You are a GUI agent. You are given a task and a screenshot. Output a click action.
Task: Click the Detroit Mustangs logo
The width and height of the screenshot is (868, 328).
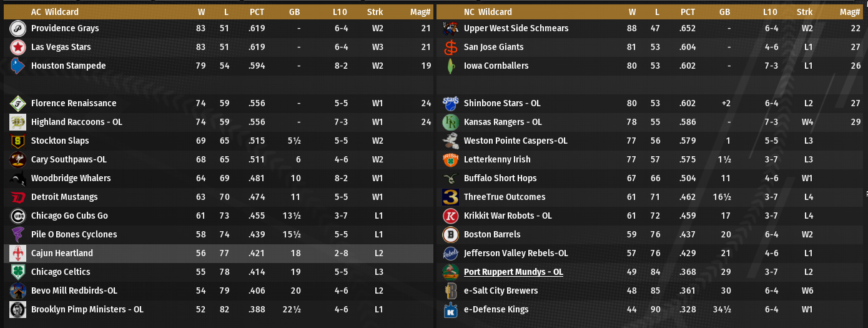click(17, 197)
